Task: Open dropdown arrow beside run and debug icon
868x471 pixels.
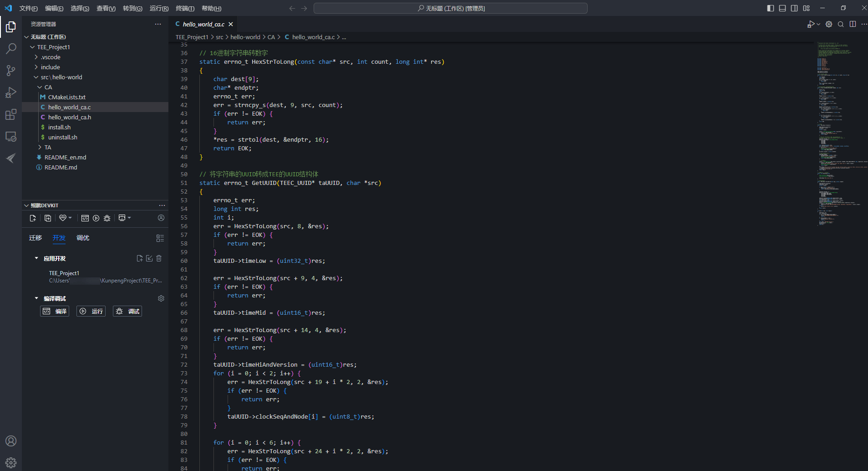Action: [x=818, y=24]
